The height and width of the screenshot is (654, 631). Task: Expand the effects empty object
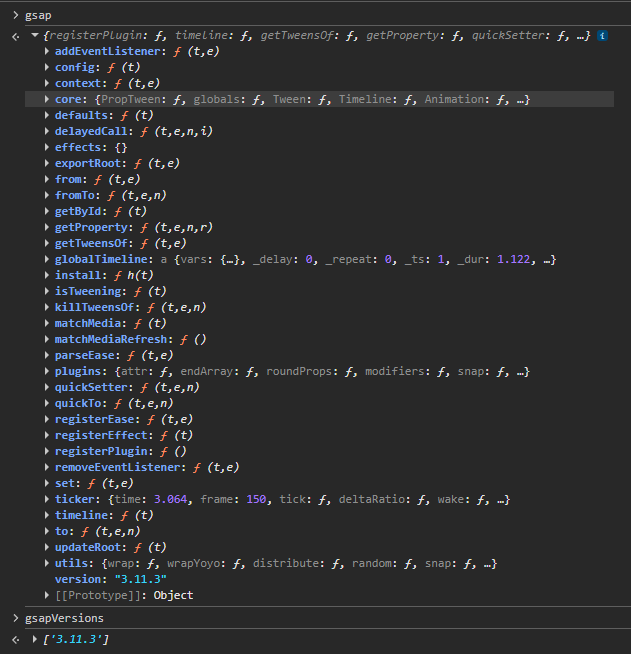[47, 147]
